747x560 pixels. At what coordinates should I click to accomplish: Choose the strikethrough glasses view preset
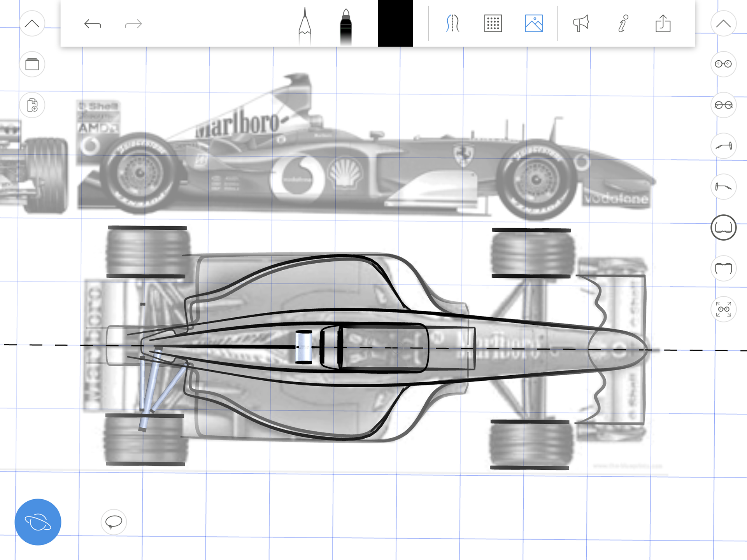[723, 105]
